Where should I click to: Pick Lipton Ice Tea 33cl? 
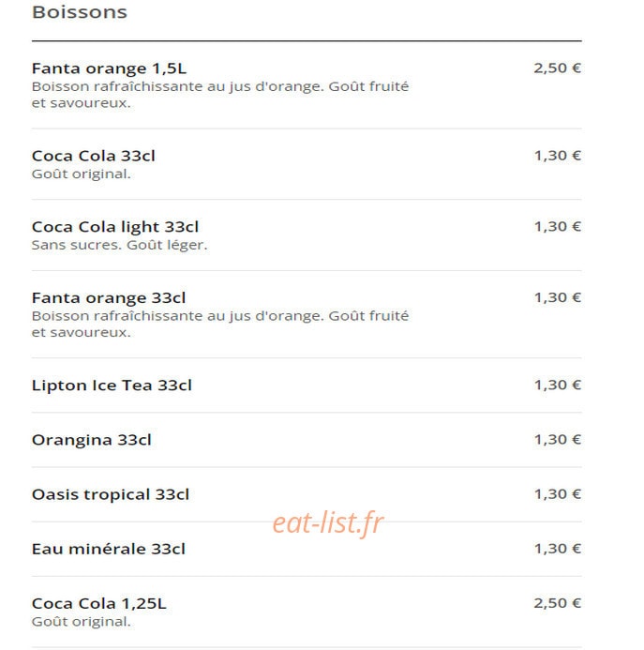click(x=112, y=385)
